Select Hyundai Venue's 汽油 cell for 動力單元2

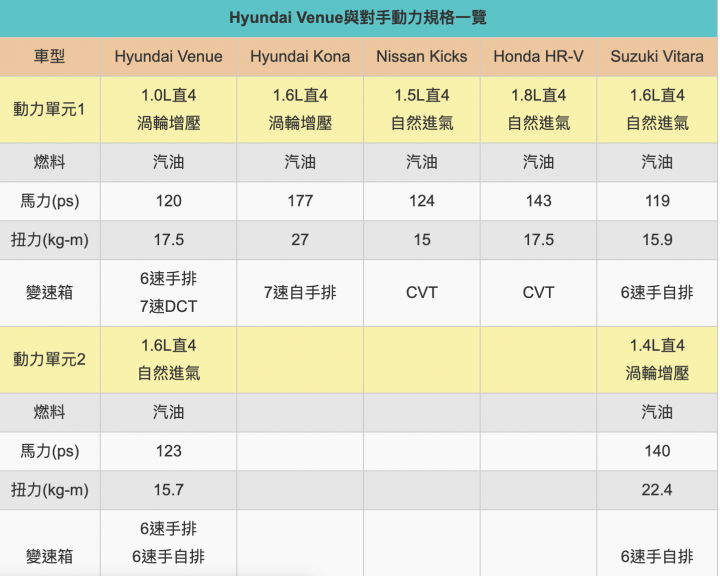[169, 412]
